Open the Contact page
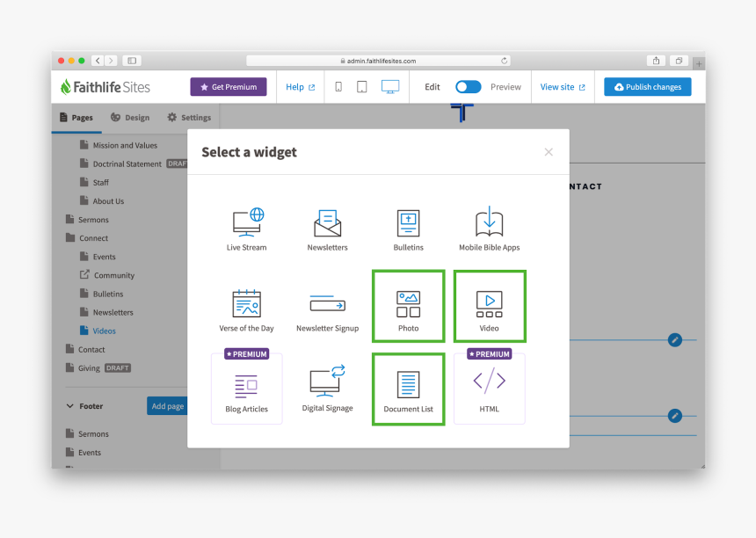The height and width of the screenshot is (538, 756). pyautogui.click(x=85, y=350)
